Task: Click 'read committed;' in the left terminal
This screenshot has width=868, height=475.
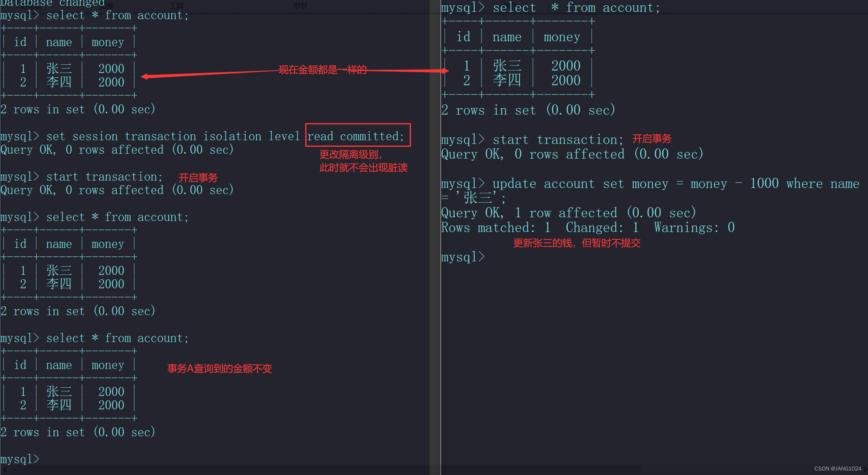Action: (355, 136)
